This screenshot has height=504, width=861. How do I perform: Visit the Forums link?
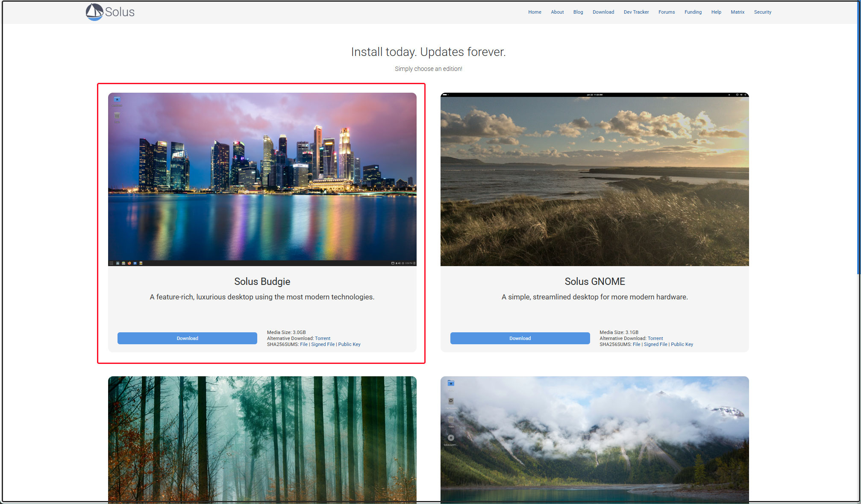(666, 12)
